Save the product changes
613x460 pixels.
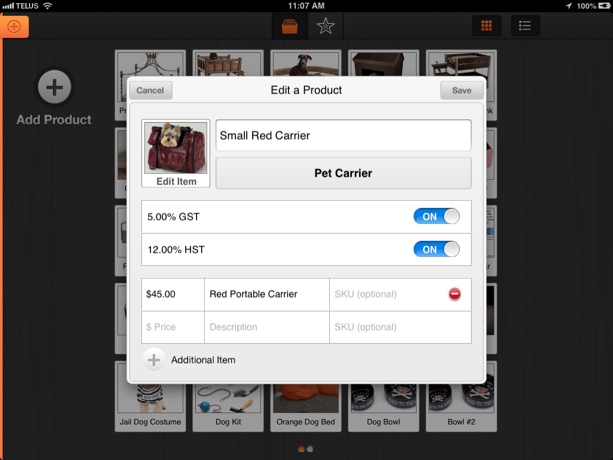tap(462, 90)
